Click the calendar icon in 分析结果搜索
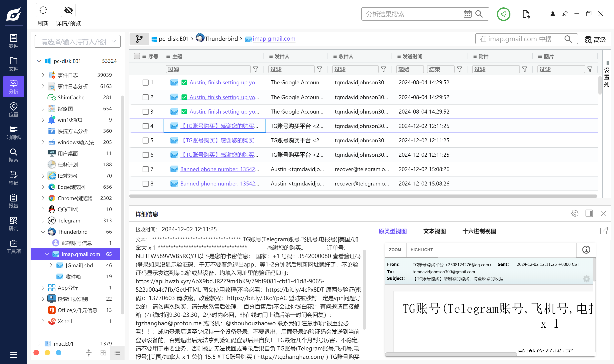Viewport: 614px width, 364px height. point(468,14)
